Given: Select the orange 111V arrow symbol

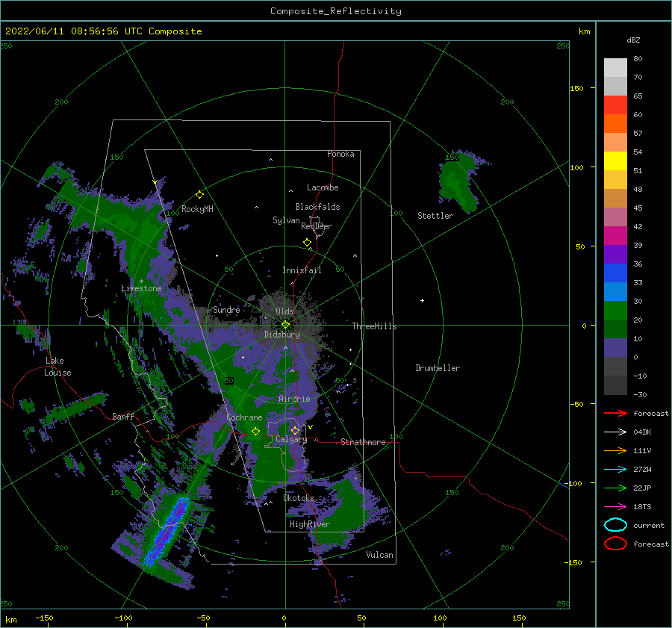Looking at the screenshot, I should coord(615,450).
